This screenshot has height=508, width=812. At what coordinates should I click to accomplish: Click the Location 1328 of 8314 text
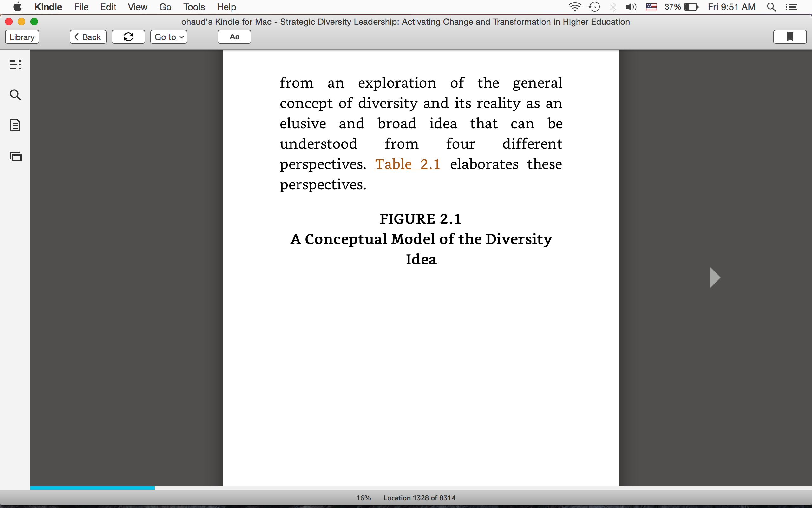coord(419,498)
